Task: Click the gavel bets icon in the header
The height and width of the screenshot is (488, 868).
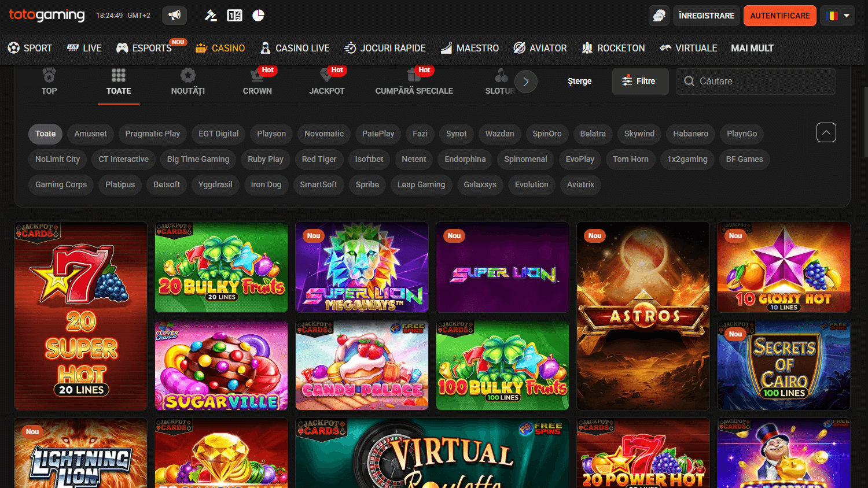Action: pyautogui.click(x=211, y=15)
